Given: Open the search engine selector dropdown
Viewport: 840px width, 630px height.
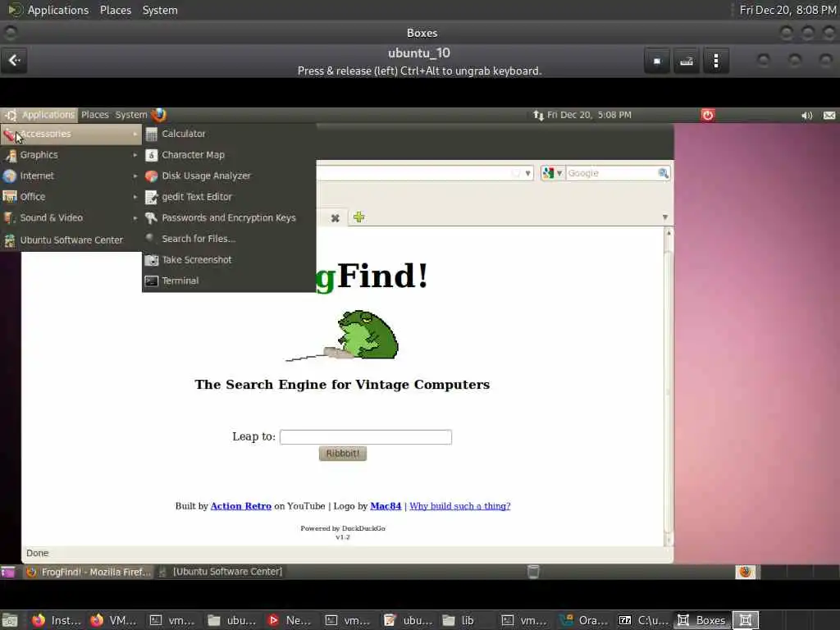Looking at the screenshot, I should click(553, 173).
